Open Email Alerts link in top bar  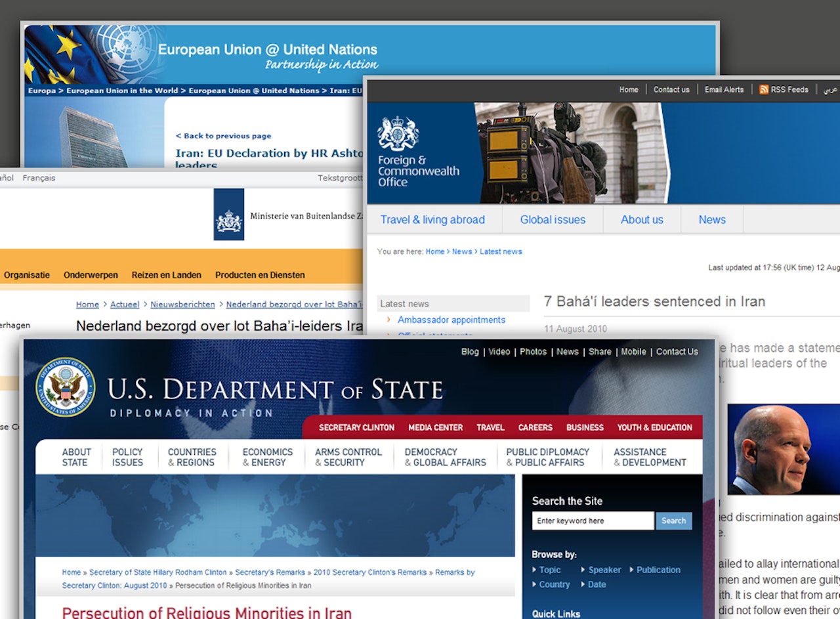724,89
